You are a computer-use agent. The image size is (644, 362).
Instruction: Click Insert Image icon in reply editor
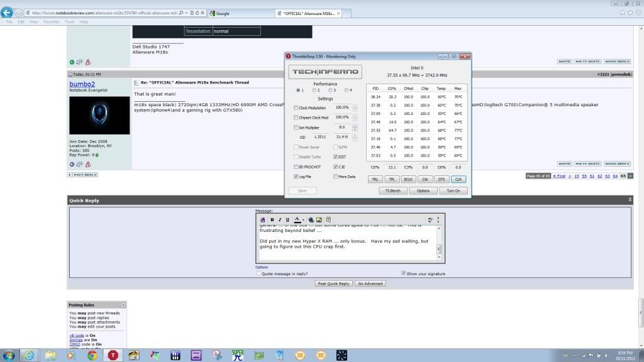click(319, 219)
